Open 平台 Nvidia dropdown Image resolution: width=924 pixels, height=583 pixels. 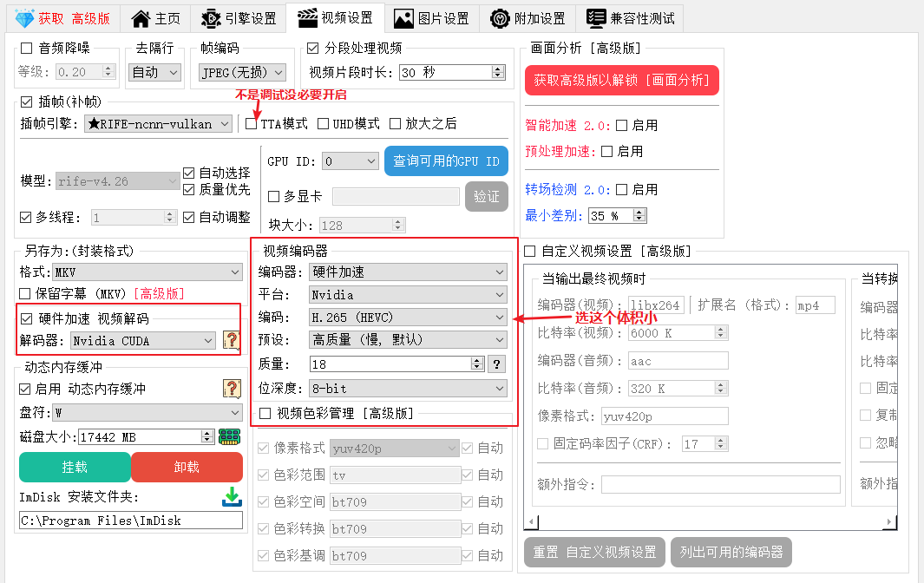408,295
